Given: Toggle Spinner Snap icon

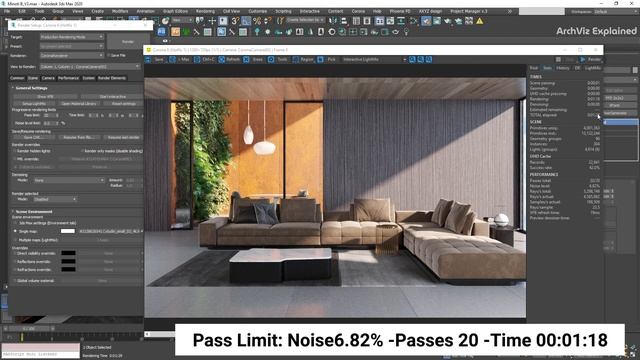Looking at the screenshot, I should point(268,21).
